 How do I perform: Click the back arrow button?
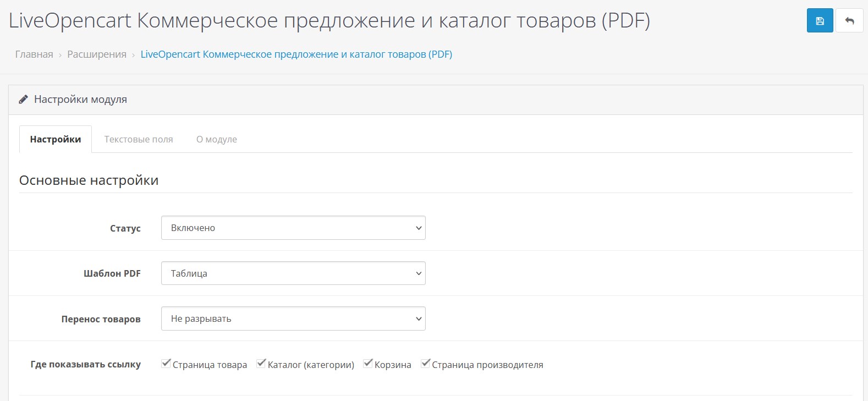[849, 21]
